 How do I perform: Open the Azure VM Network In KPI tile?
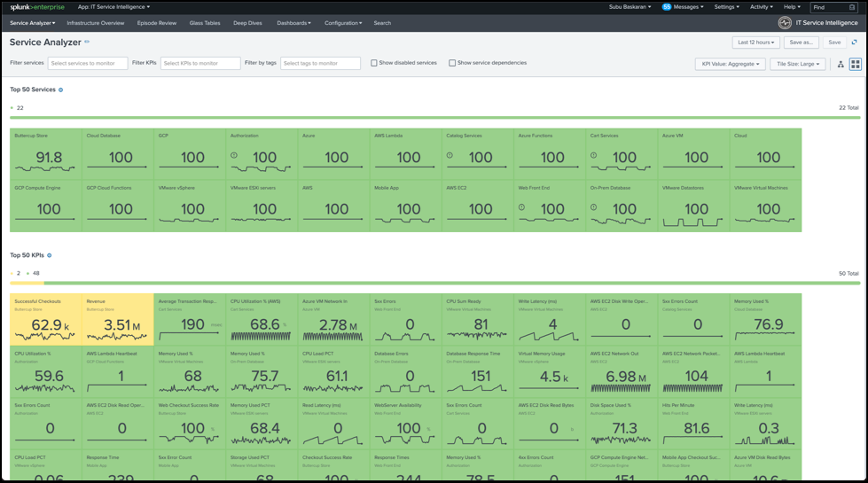333,319
